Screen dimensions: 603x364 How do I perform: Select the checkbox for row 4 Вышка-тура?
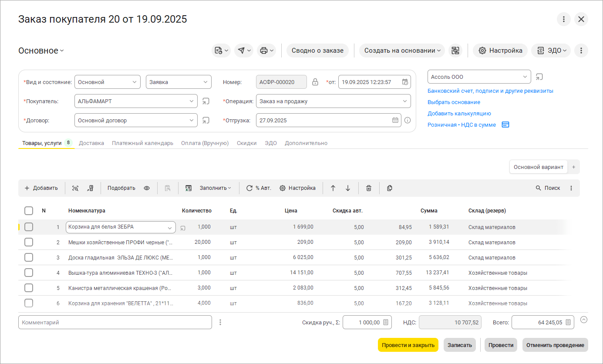click(29, 273)
